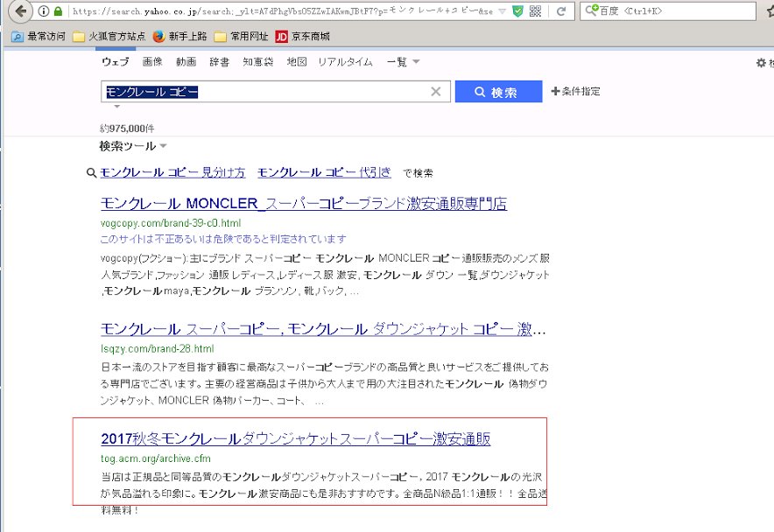The width and height of the screenshot is (774, 532).
Task: Click related search モンクレール コピー 見分け方
Action: tap(172, 172)
